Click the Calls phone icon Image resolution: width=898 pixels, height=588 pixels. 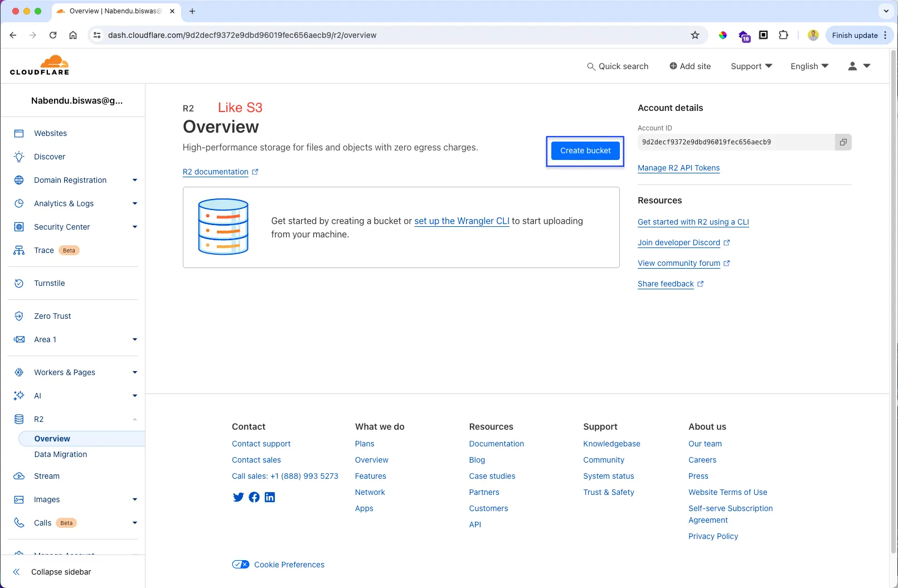tap(19, 523)
